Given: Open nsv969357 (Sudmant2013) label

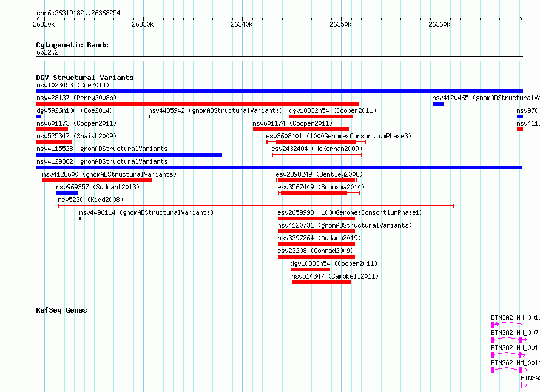Looking at the screenshot, I should point(98,187).
